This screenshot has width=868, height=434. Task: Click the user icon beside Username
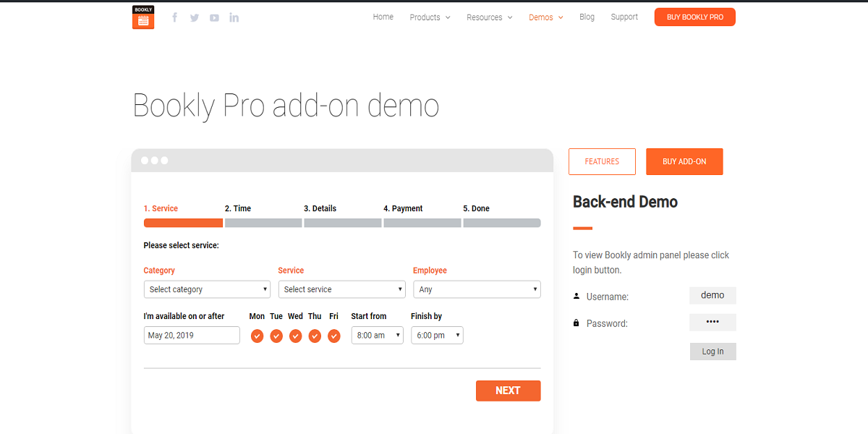click(576, 296)
